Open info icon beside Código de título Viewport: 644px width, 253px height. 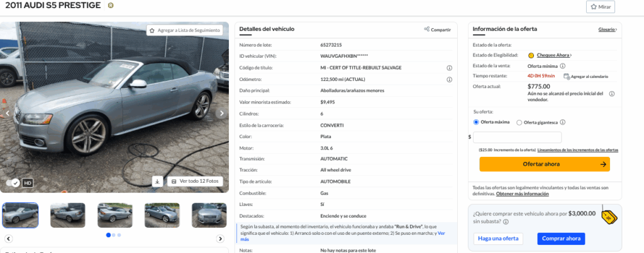pos(449,68)
